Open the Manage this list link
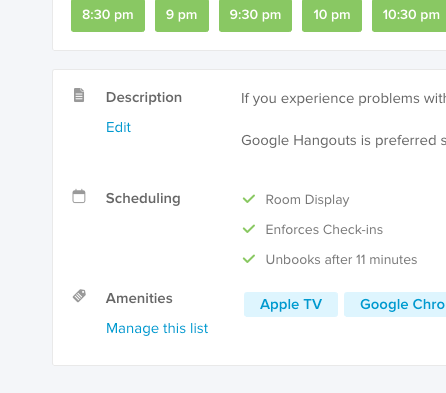This screenshot has height=393, width=446. point(157,328)
